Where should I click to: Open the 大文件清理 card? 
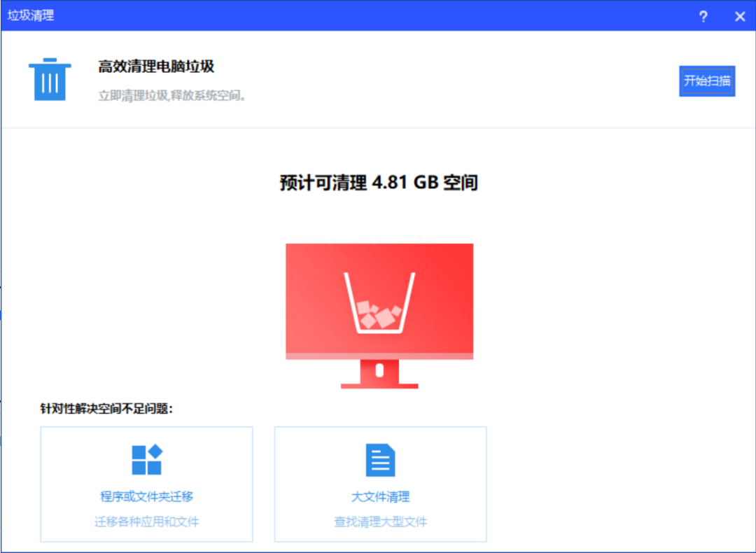coord(379,483)
